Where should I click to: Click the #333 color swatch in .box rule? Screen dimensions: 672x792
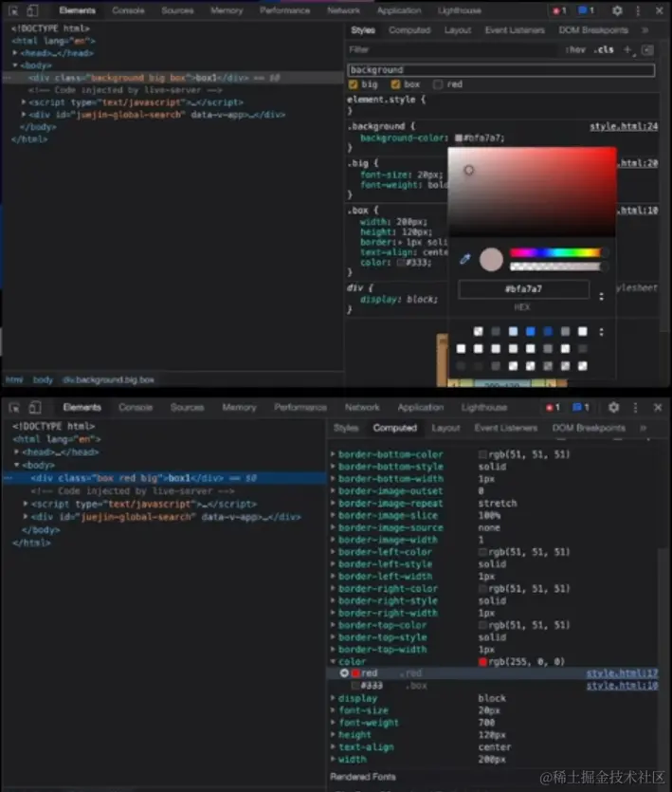click(x=401, y=263)
